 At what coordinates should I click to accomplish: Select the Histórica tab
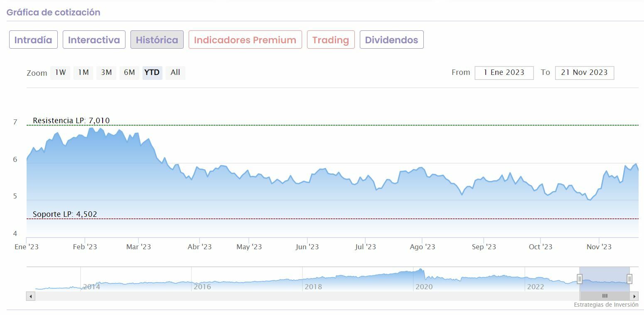point(157,40)
